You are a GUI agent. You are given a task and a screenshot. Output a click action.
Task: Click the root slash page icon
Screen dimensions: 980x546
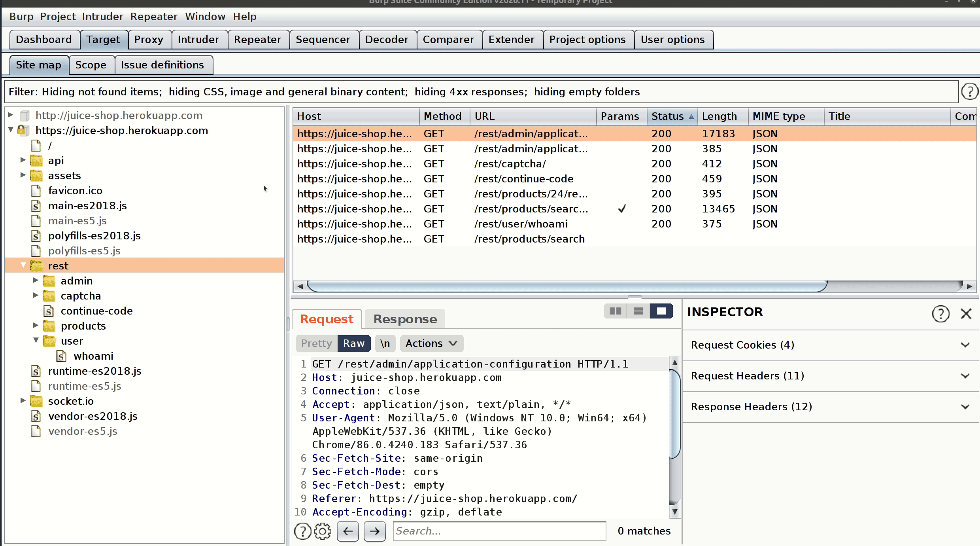(36, 146)
